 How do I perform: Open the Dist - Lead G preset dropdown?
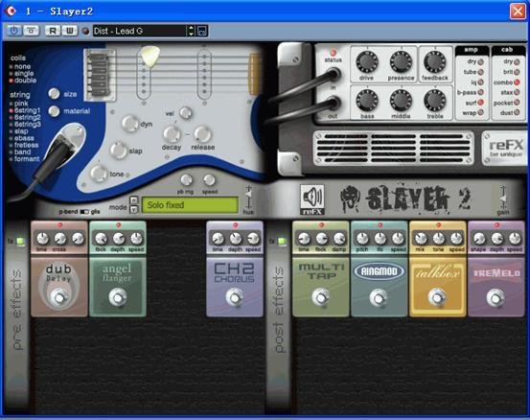point(139,31)
